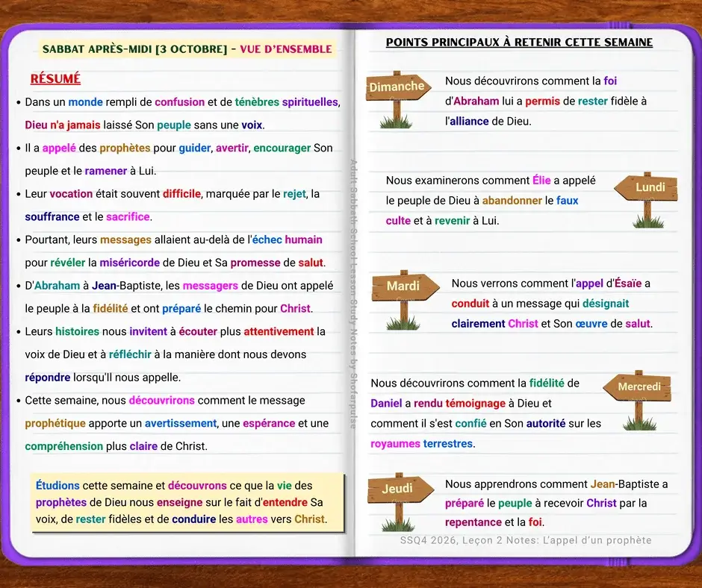Select the Lundi wooden signpost

coord(646,199)
